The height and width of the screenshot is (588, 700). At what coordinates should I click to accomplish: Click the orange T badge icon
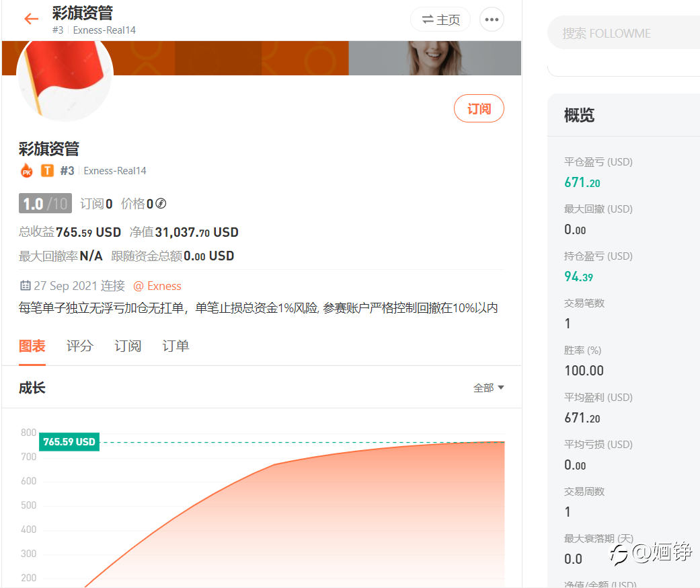47,171
